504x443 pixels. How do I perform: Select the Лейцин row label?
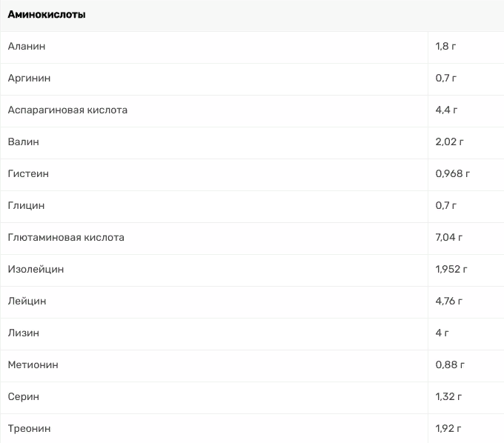[x=27, y=301]
